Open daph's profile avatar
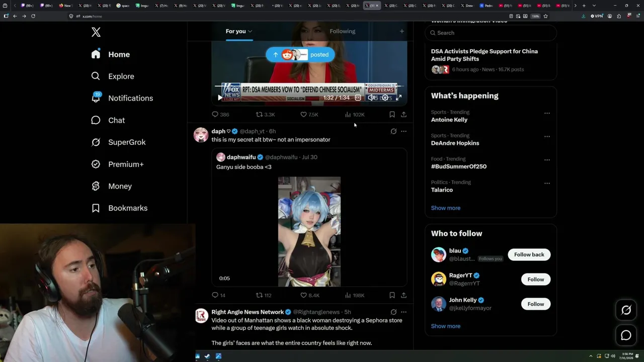The image size is (644, 362). pyautogui.click(x=201, y=135)
